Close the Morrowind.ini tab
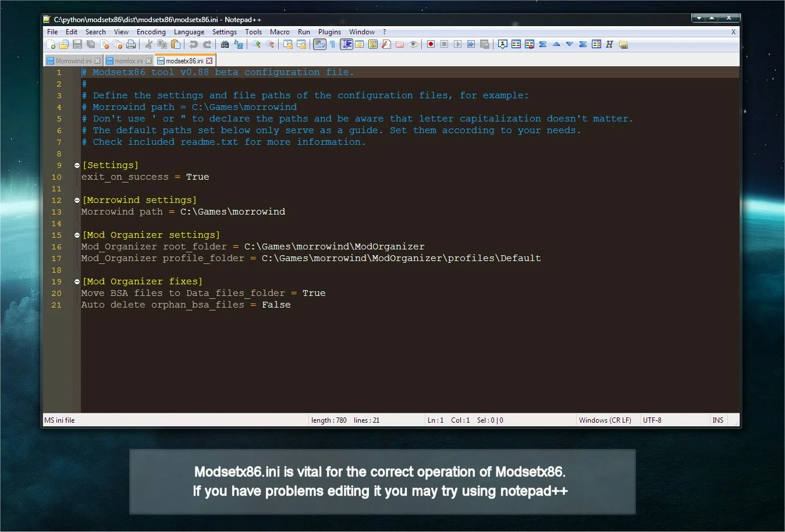785x532 pixels. (98, 61)
